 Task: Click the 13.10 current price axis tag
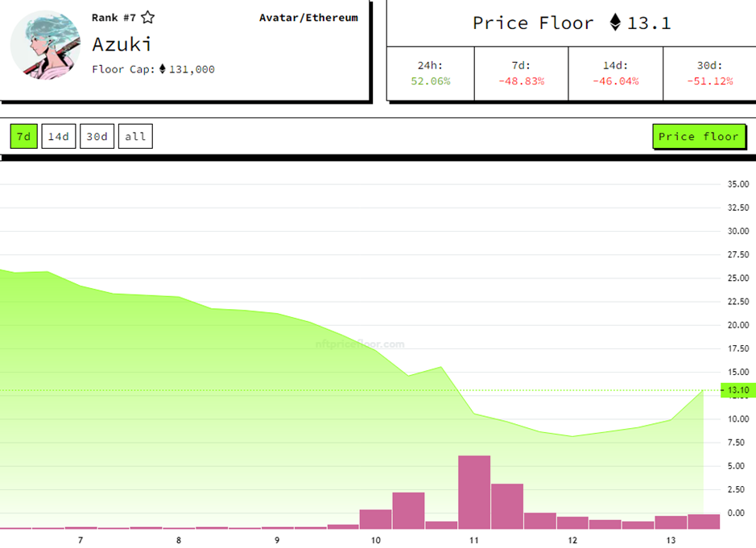click(x=738, y=390)
